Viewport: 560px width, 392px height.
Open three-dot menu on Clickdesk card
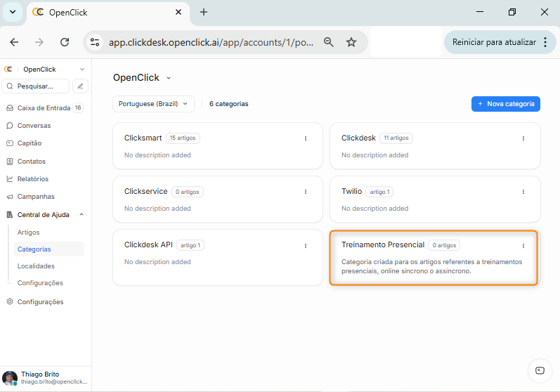pos(523,138)
